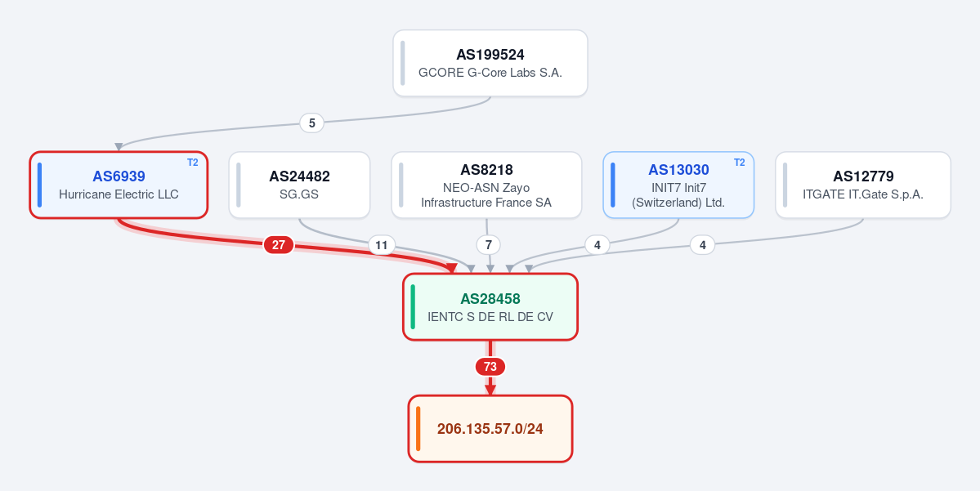Click the edge label 5 below AS199524
Screen dimensions: 980x491
(312, 123)
